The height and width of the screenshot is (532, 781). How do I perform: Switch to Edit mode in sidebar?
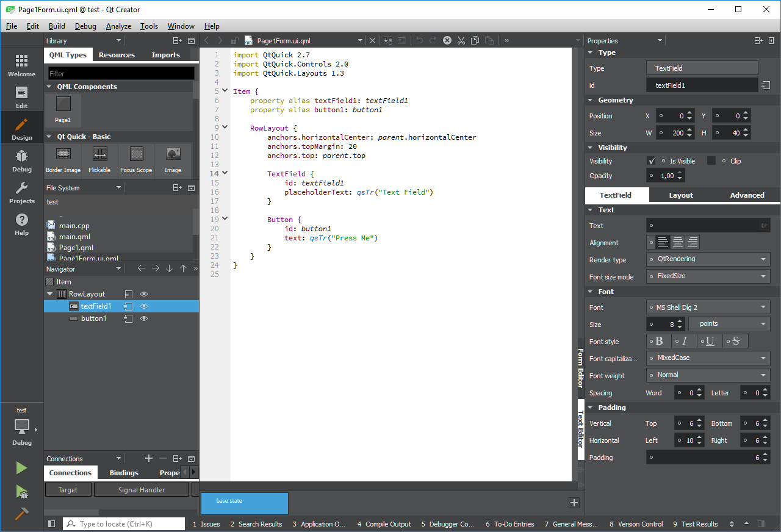[x=21, y=97]
